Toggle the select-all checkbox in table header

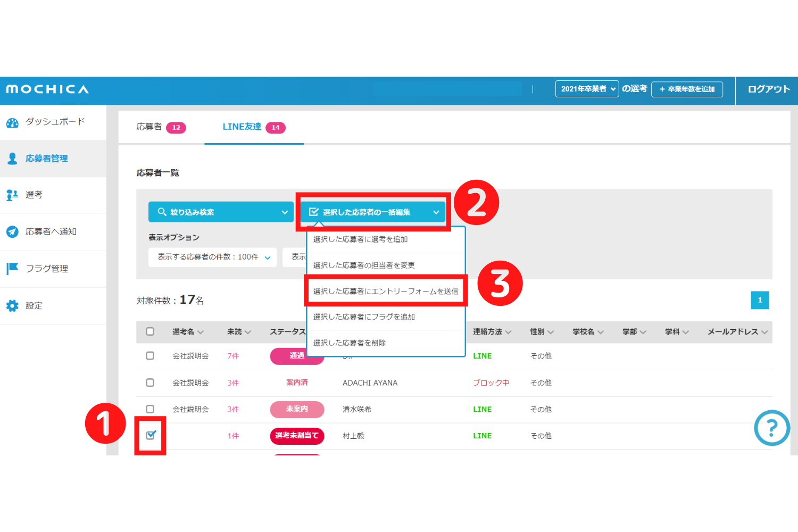(150, 331)
